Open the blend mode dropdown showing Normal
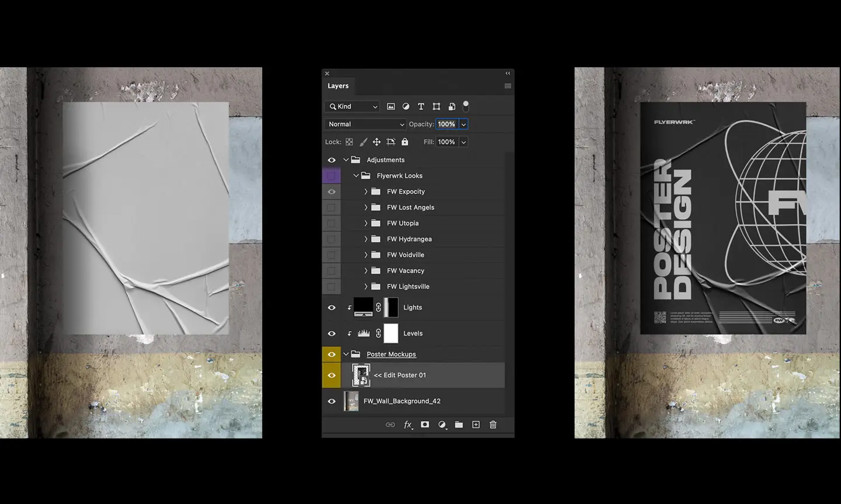841x504 pixels. (x=365, y=124)
